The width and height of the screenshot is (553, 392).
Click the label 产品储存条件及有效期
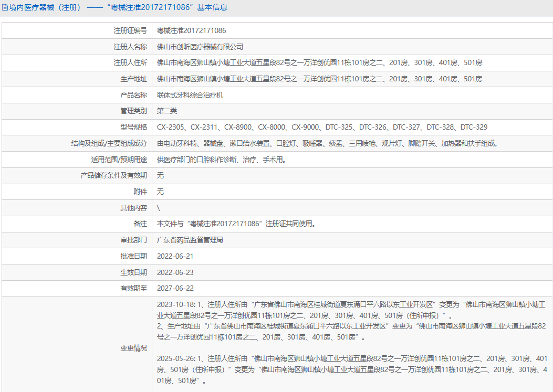(113, 176)
